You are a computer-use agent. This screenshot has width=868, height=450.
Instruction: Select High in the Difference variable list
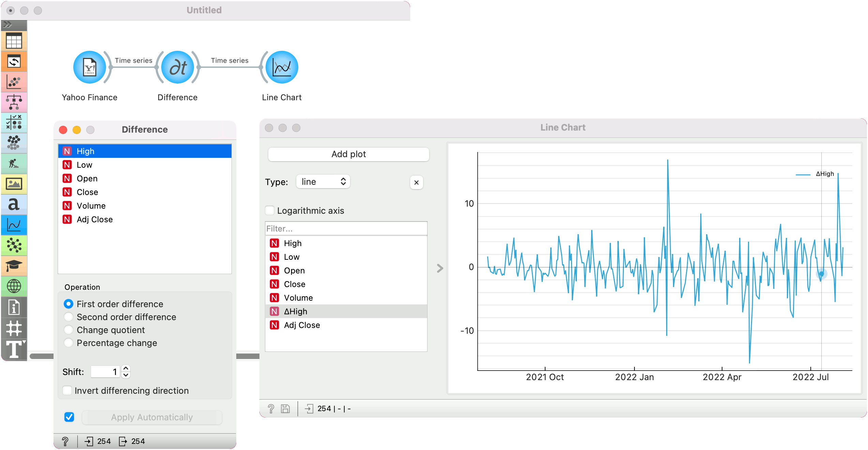coord(145,151)
